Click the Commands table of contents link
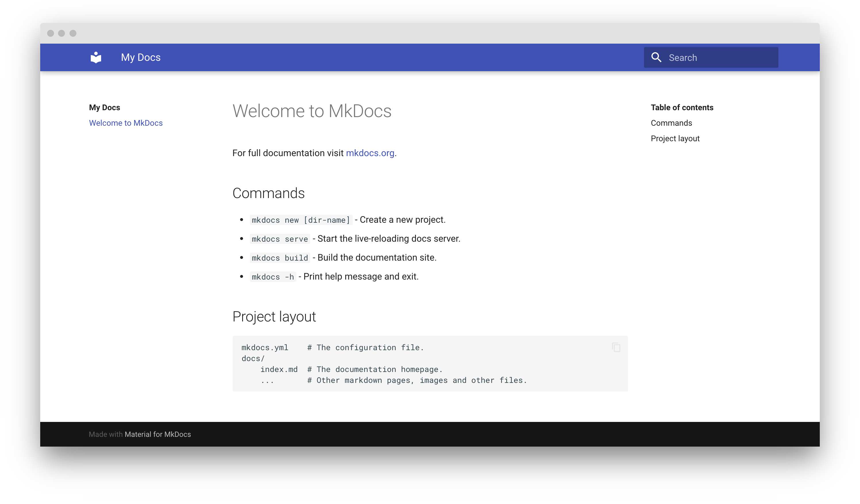This screenshot has width=860, height=504. click(x=671, y=122)
